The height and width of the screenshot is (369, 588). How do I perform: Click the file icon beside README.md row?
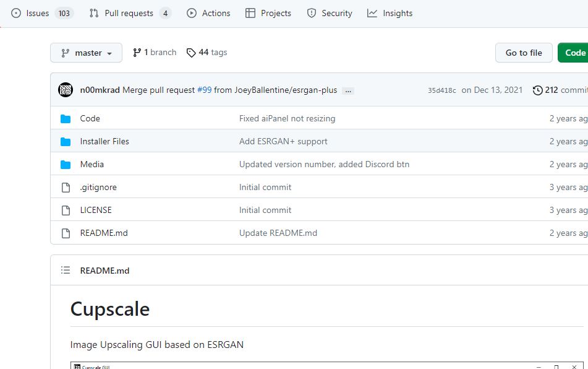tap(66, 233)
